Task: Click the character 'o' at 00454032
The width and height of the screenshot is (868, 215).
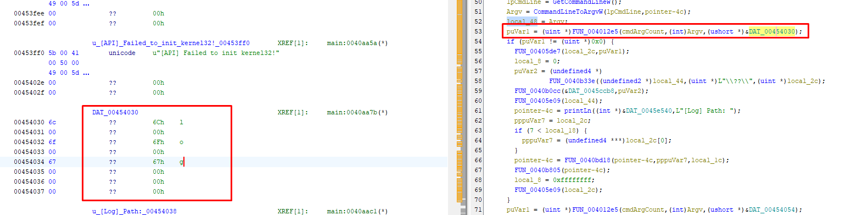Action: pos(181,142)
